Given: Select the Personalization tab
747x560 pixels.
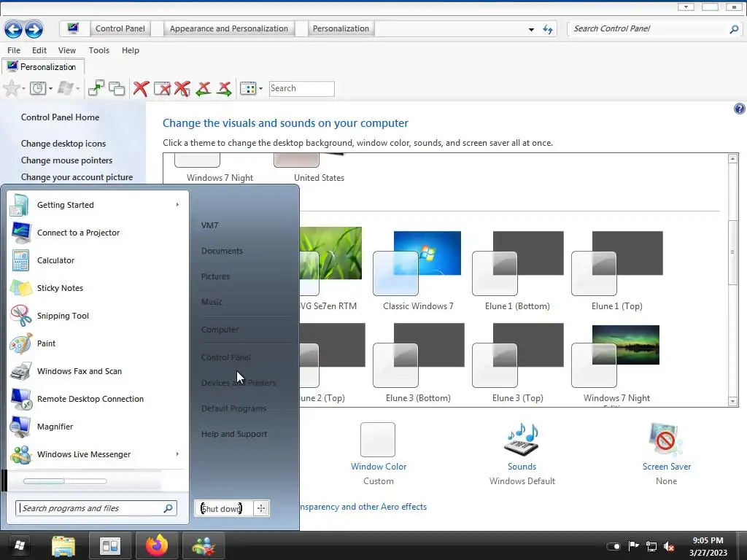Looking at the screenshot, I should 42,66.
